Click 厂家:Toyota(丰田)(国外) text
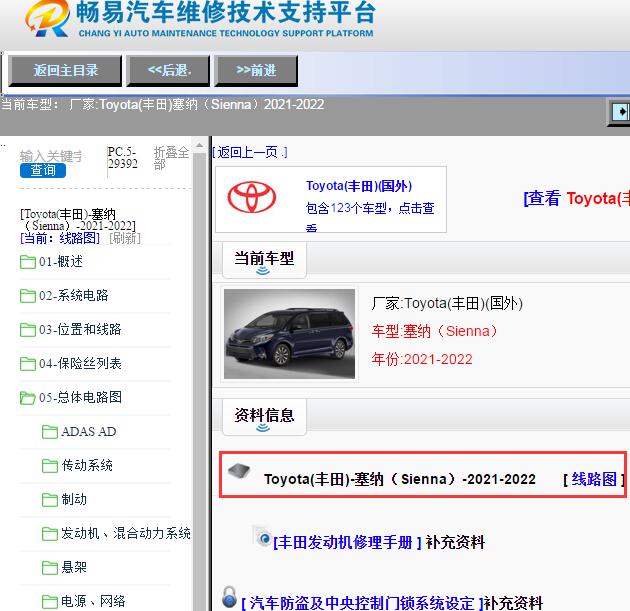630x611 pixels. point(447,304)
